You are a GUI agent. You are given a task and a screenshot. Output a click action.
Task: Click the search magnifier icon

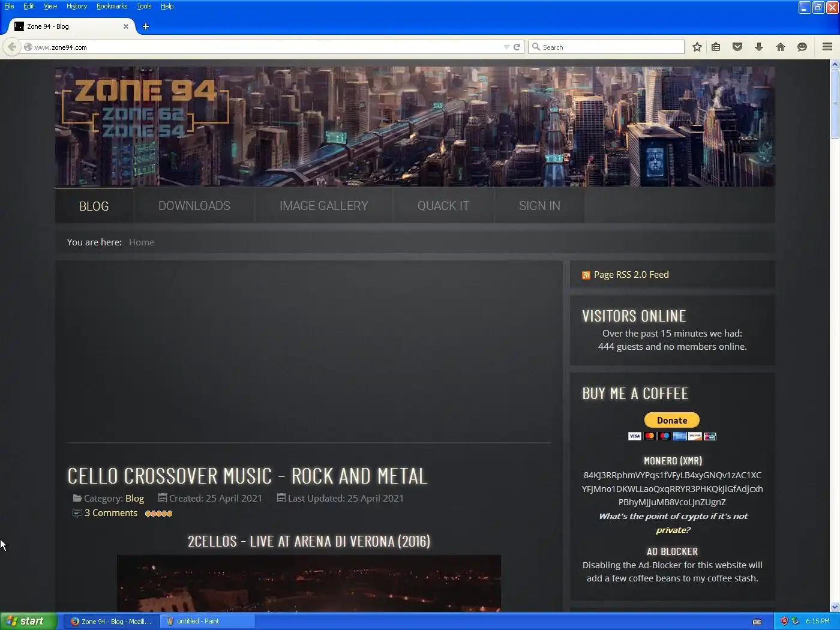click(536, 47)
